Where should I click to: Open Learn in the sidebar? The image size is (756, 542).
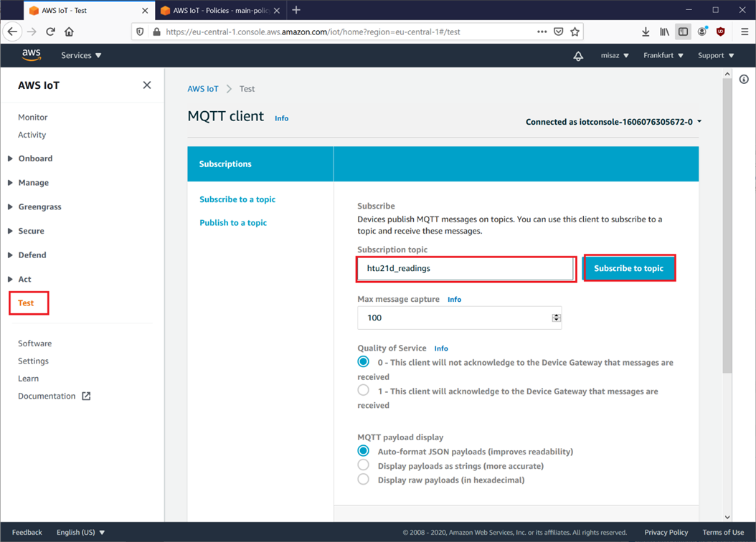[29, 379]
